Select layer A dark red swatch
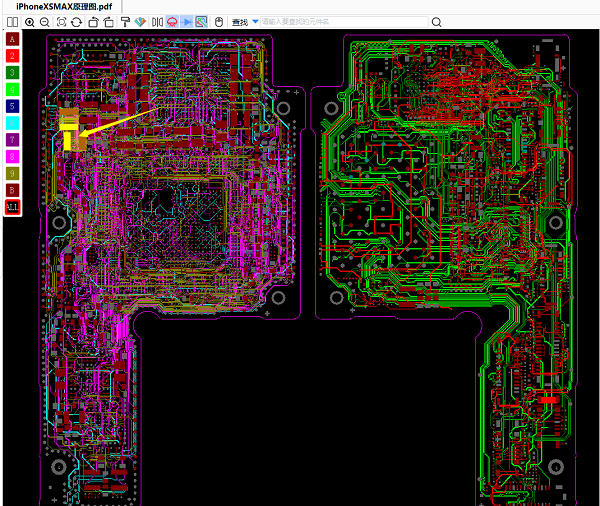 (12, 39)
